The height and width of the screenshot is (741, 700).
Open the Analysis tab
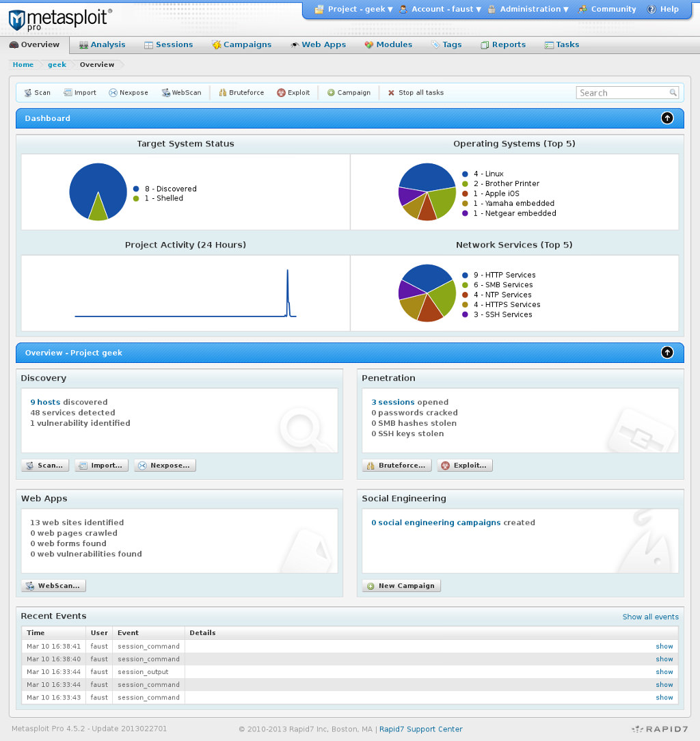pyautogui.click(x=103, y=45)
